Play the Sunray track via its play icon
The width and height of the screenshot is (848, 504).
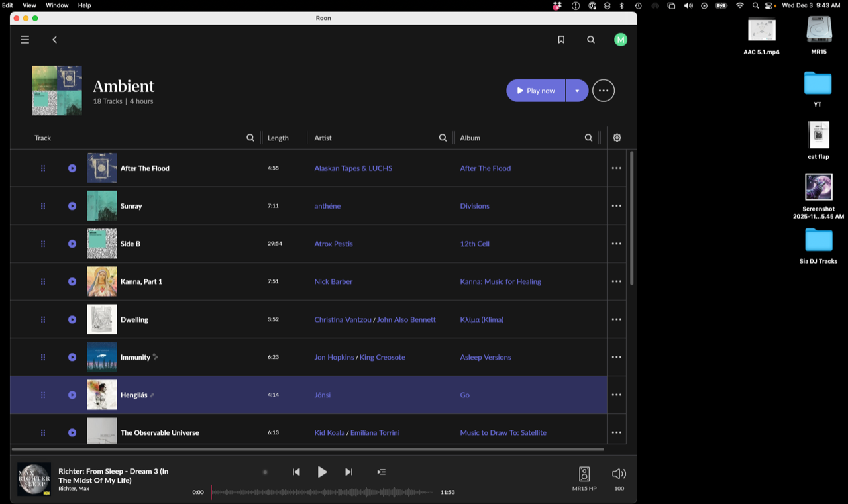72,206
